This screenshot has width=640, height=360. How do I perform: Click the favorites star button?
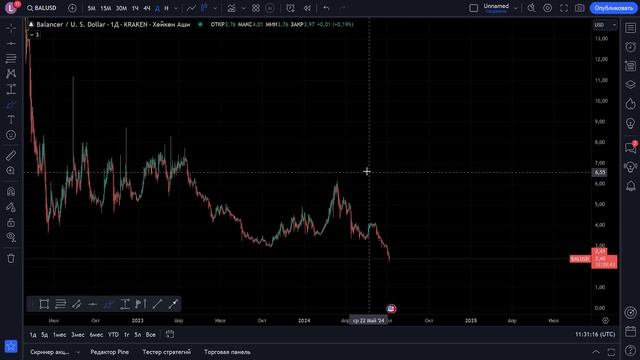coord(11,346)
